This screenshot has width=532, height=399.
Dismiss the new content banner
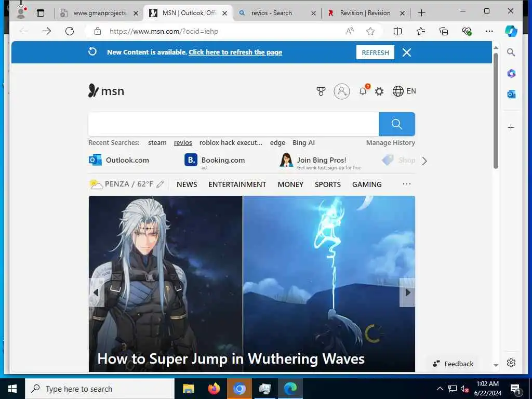[x=406, y=52]
